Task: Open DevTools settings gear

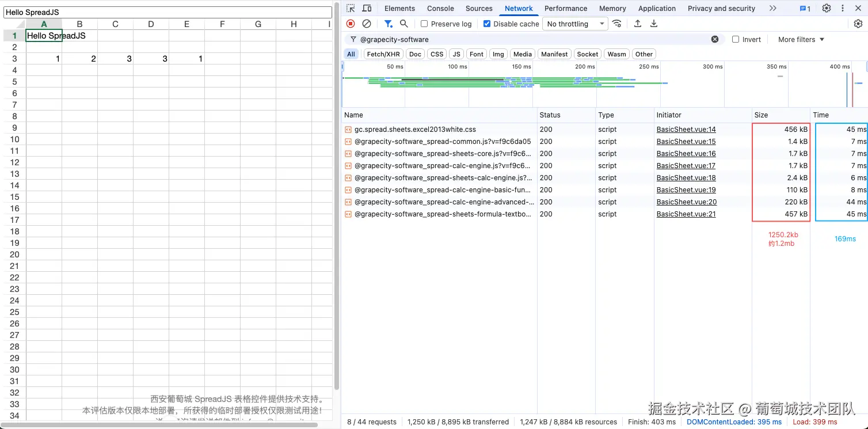Action: pos(827,9)
